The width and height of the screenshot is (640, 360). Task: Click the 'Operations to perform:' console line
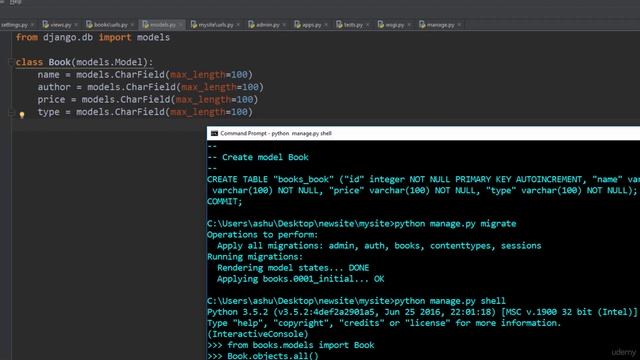coord(262,235)
